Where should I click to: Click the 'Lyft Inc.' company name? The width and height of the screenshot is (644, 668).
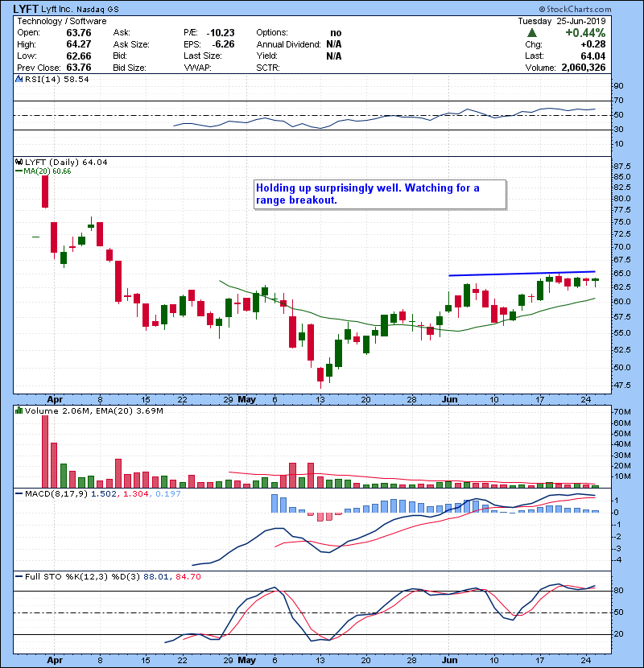click(x=57, y=9)
